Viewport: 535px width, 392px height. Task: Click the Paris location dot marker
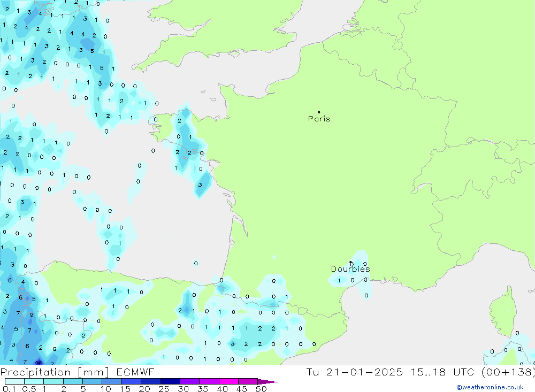(x=319, y=112)
